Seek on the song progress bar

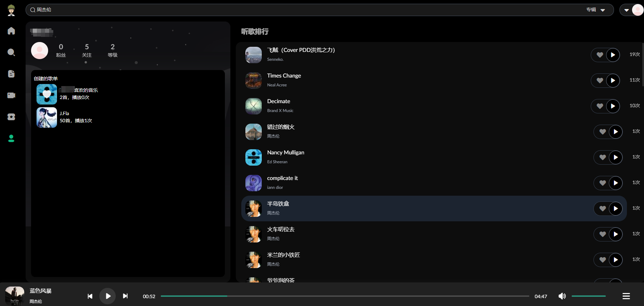[345, 296]
